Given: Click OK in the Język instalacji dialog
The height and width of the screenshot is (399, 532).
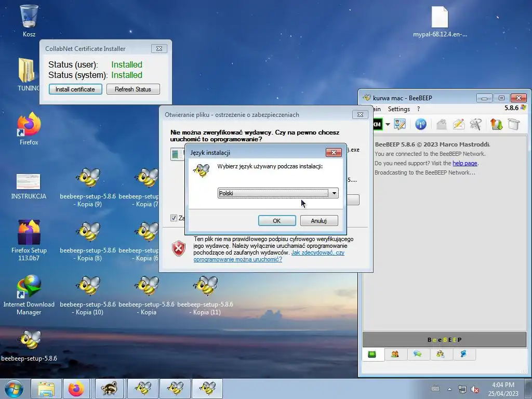Looking at the screenshot, I should (277, 220).
